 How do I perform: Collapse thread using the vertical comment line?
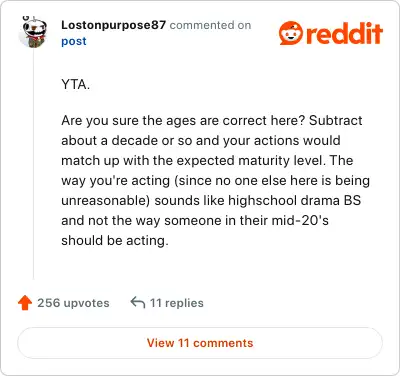point(33,163)
